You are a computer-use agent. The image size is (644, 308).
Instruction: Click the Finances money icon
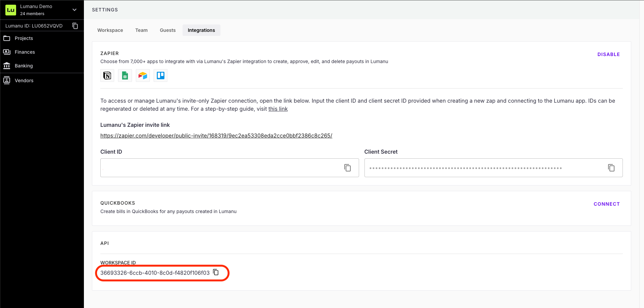point(7,52)
